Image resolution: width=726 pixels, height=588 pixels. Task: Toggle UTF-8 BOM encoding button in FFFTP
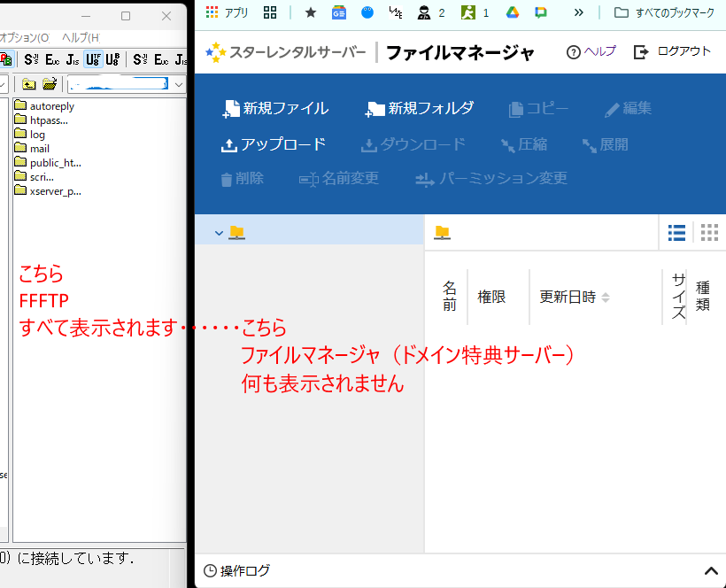pos(112,59)
